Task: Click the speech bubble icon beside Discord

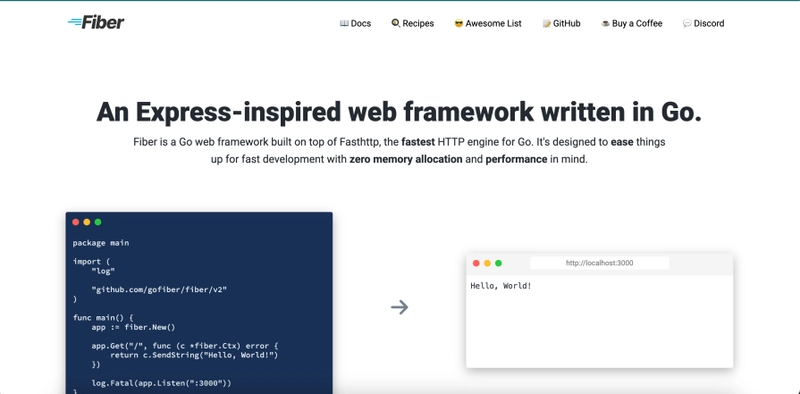Action: 687,23
